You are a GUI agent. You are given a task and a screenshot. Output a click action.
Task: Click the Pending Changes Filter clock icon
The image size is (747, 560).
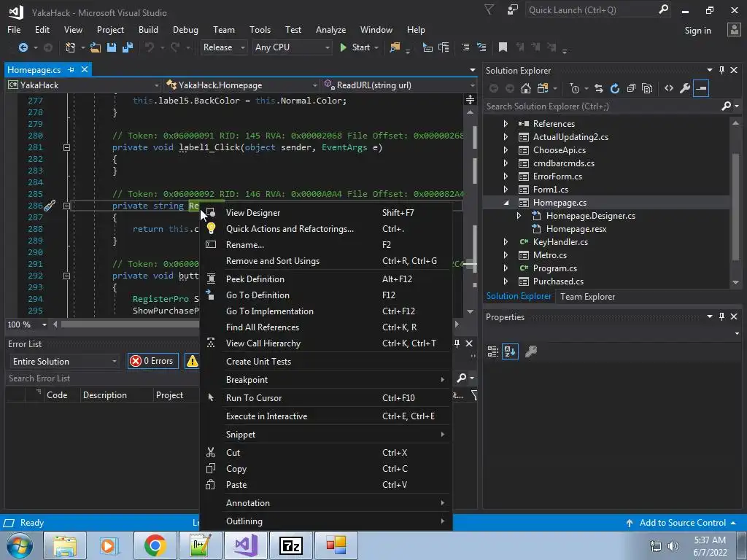click(x=575, y=88)
